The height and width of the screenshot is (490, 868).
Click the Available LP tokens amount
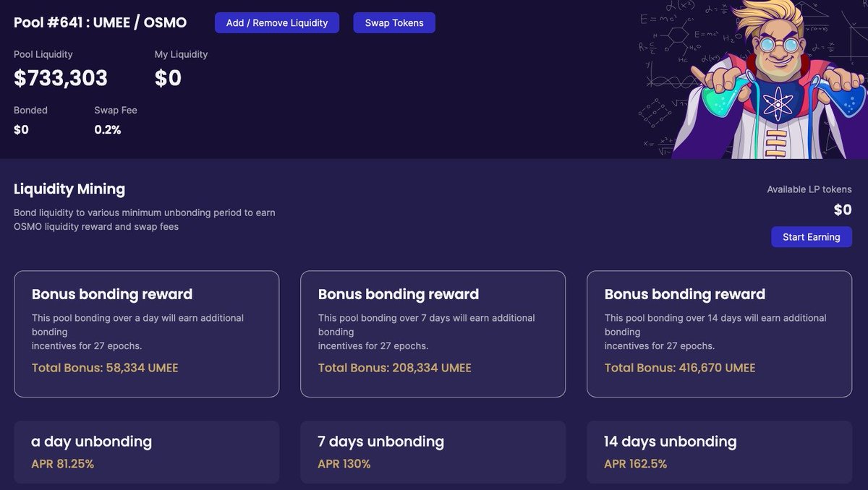843,210
